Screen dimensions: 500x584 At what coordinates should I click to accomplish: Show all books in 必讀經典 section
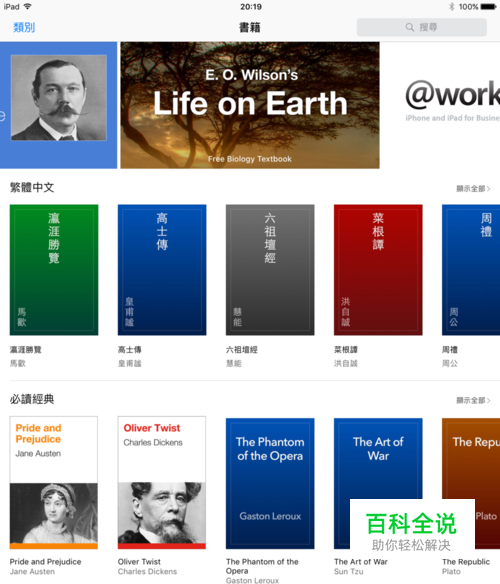pyautogui.click(x=473, y=400)
